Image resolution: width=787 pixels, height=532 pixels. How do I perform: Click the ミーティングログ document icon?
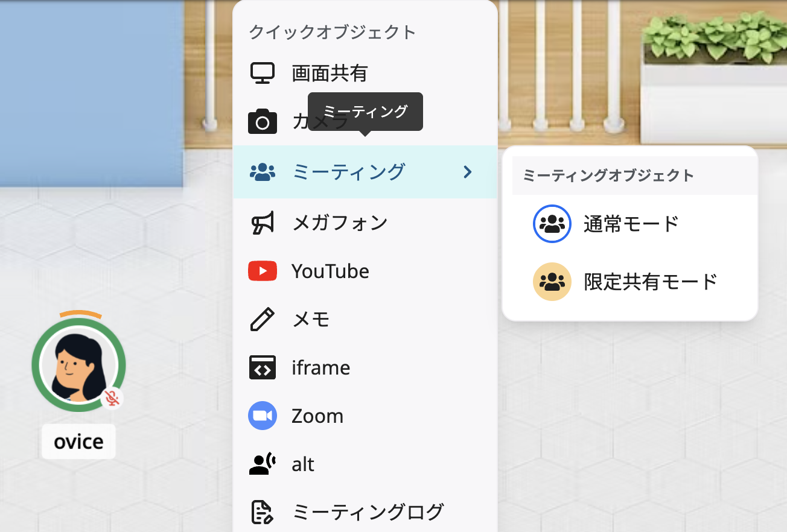[x=263, y=511]
